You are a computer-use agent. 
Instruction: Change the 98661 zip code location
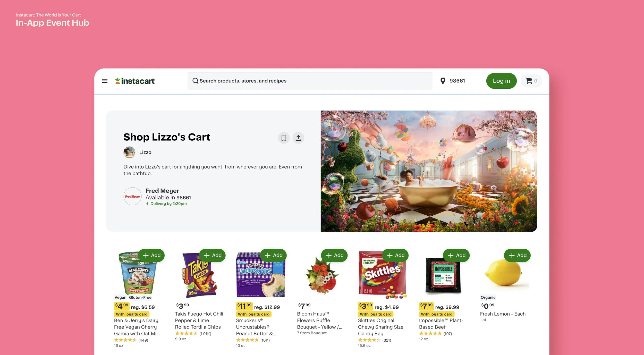457,81
